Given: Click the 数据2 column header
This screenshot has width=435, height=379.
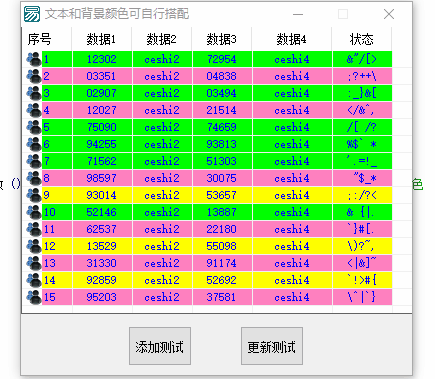Looking at the screenshot, I should tap(161, 39).
